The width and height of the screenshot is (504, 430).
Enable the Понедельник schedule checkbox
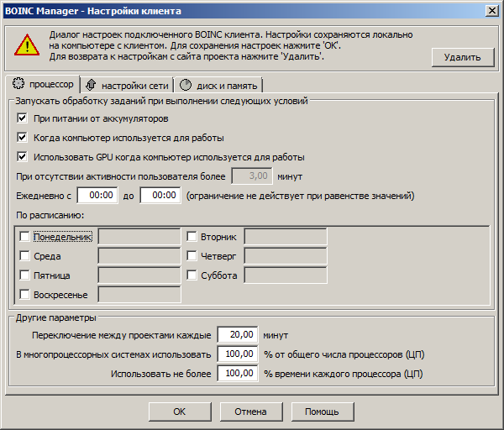click(24, 237)
